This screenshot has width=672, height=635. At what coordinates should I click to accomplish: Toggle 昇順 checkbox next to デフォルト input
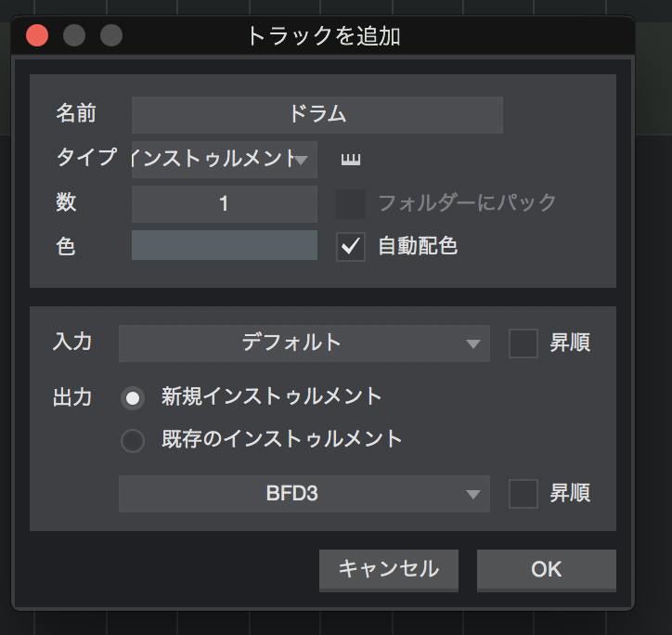(523, 343)
